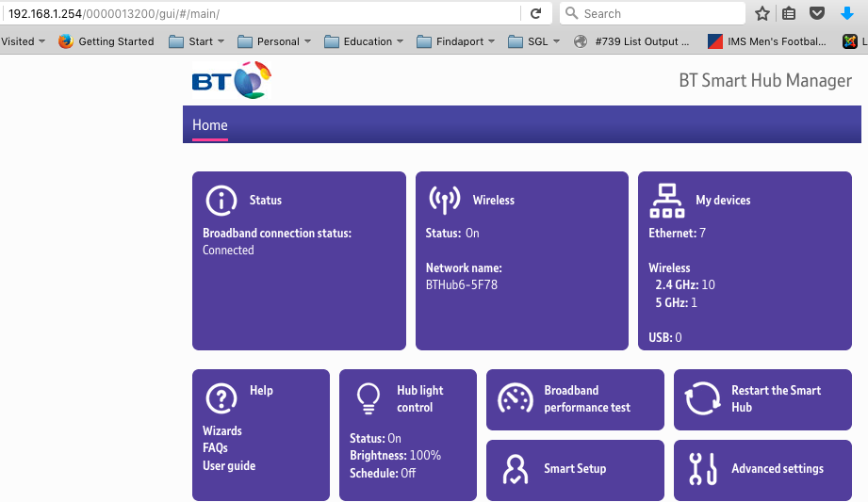Click the Firefox Getting Started bookmark icon
The image size is (868, 502).
point(66,40)
